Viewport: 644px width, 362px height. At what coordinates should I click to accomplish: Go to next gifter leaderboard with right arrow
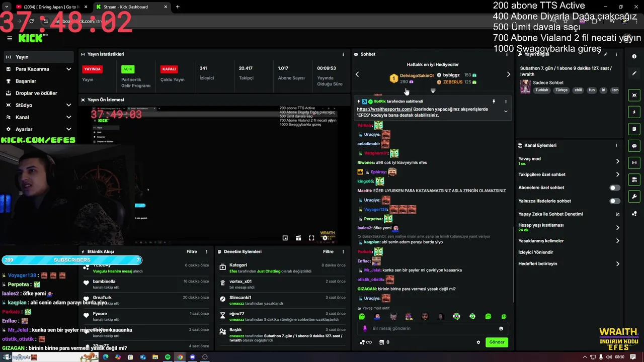click(508, 74)
